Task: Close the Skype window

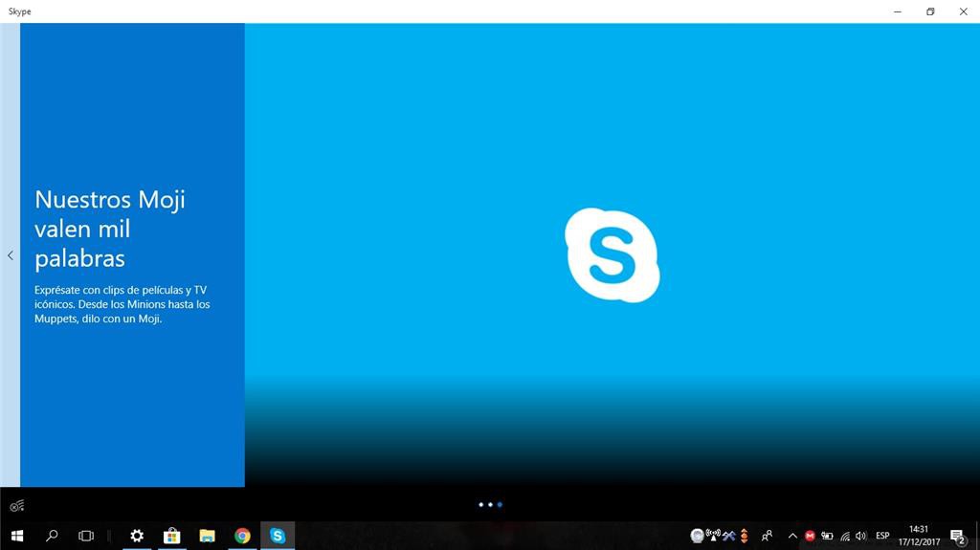Action: coord(963,11)
